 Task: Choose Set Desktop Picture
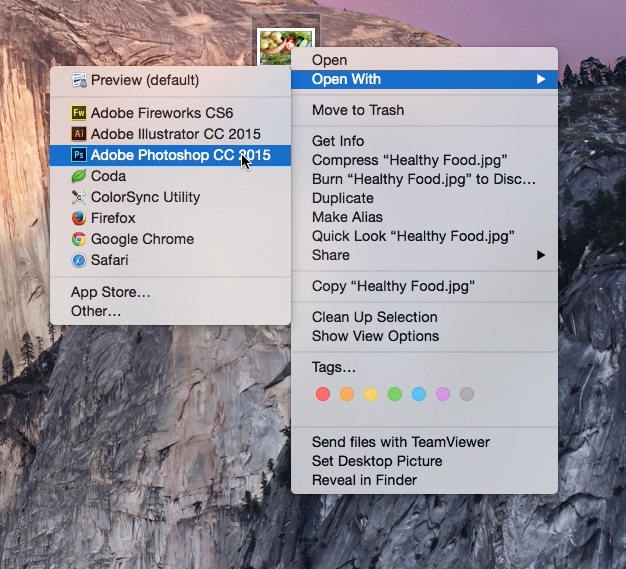pos(424,461)
